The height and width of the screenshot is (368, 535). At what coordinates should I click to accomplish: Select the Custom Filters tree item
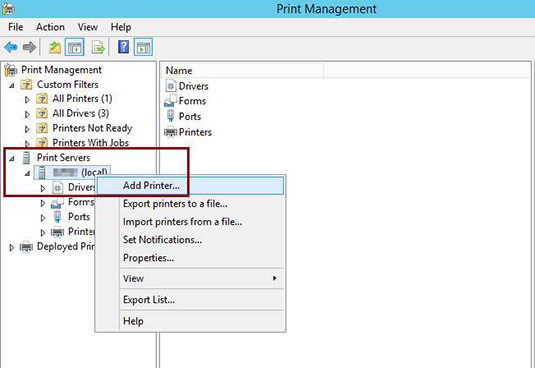[x=68, y=84]
